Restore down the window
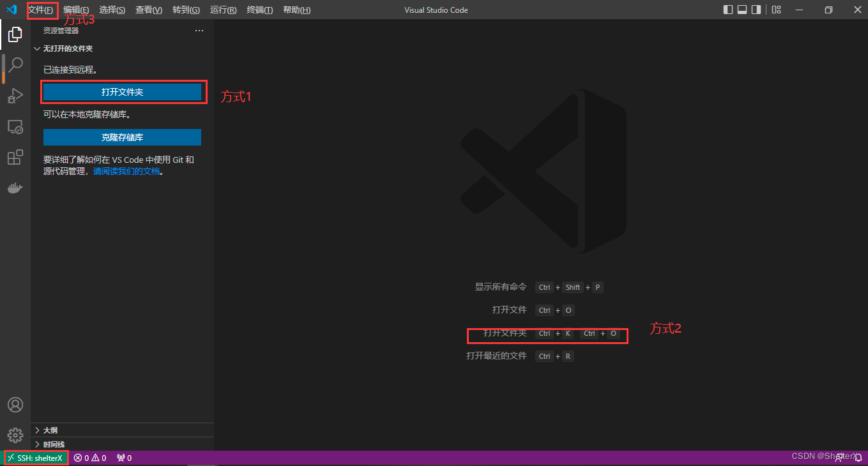Screen dimensions: 868x466 pyautogui.click(x=828, y=10)
